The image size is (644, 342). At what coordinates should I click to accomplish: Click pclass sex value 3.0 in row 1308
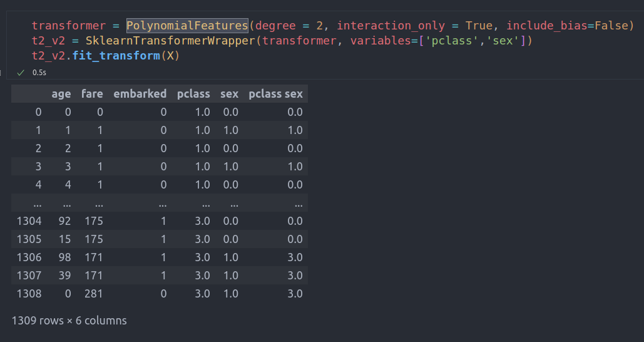(x=295, y=294)
